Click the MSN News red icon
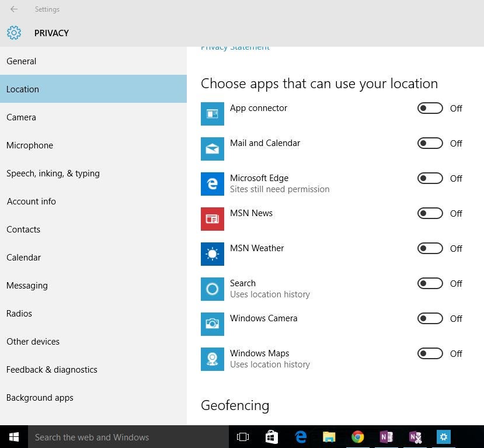Screen dimensions: 484x448 (213, 219)
